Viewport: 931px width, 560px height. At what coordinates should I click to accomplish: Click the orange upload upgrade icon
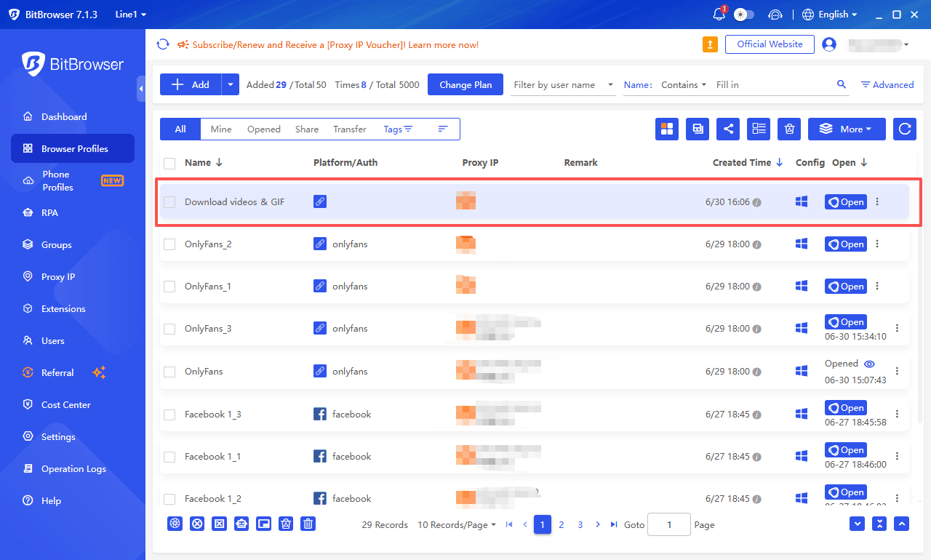point(710,44)
